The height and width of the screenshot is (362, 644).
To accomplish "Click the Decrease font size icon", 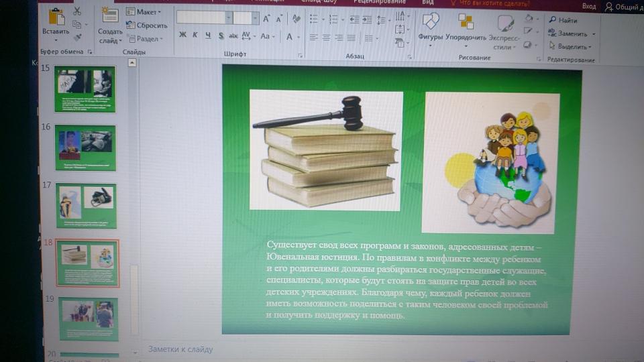I will (279, 19).
